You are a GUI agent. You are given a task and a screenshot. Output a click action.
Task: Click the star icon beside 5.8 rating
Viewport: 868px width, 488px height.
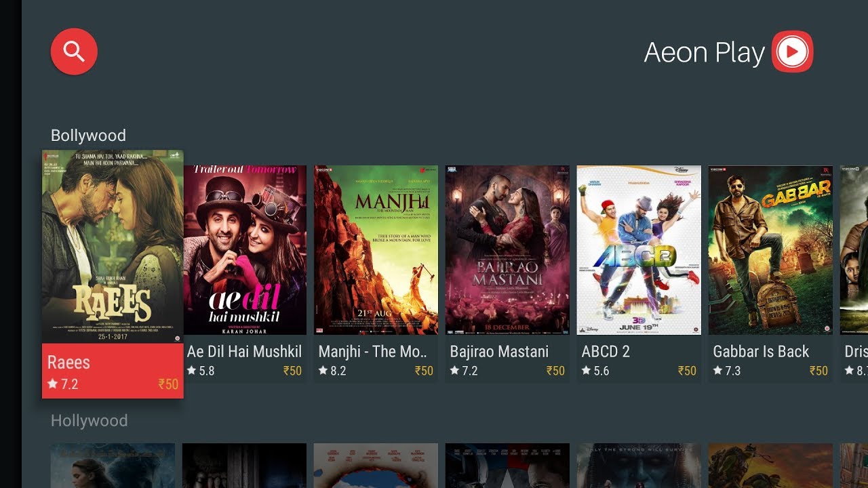(191, 371)
